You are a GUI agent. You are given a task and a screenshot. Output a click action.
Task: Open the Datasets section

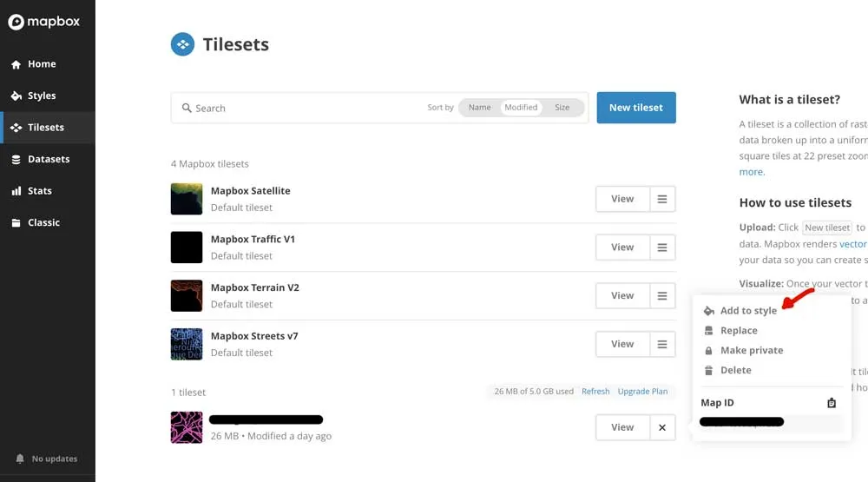(x=48, y=159)
